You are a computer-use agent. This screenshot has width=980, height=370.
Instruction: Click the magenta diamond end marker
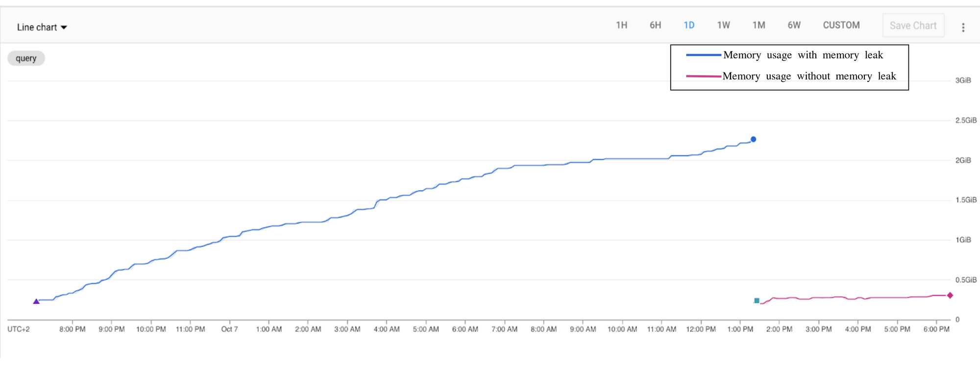coord(950,295)
